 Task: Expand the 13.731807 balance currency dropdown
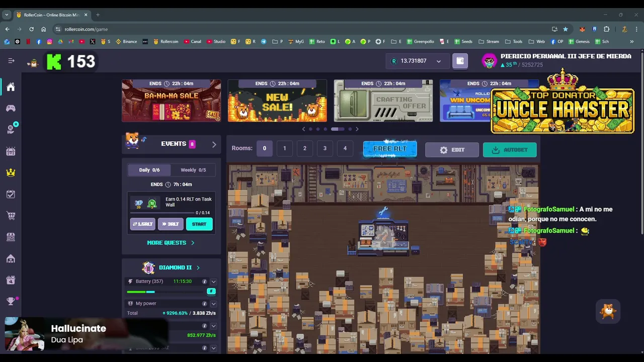point(438,61)
